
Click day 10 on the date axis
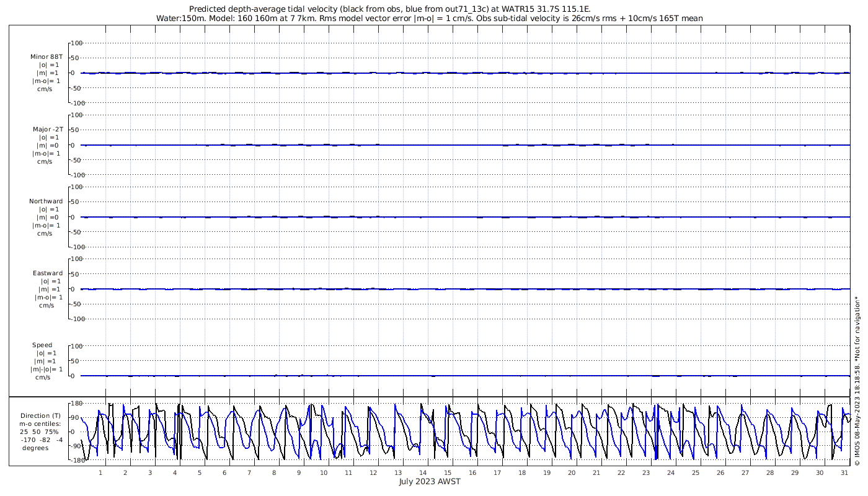click(324, 473)
